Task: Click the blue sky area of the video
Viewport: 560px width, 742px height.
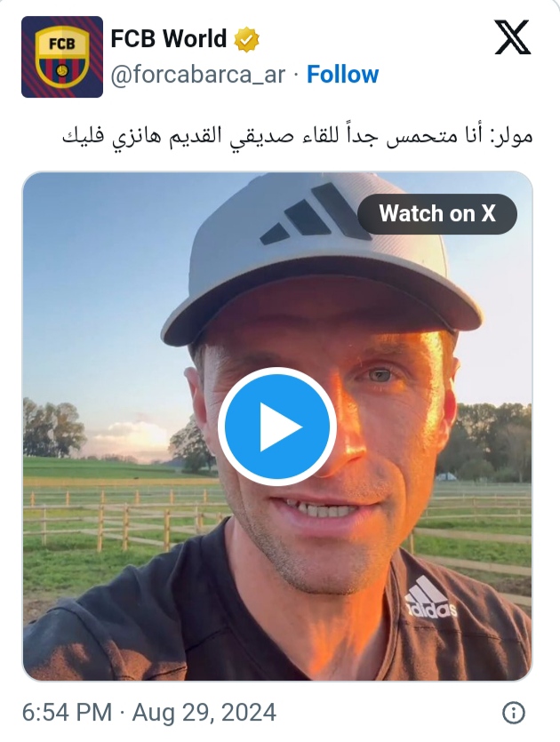Action: coord(104,284)
